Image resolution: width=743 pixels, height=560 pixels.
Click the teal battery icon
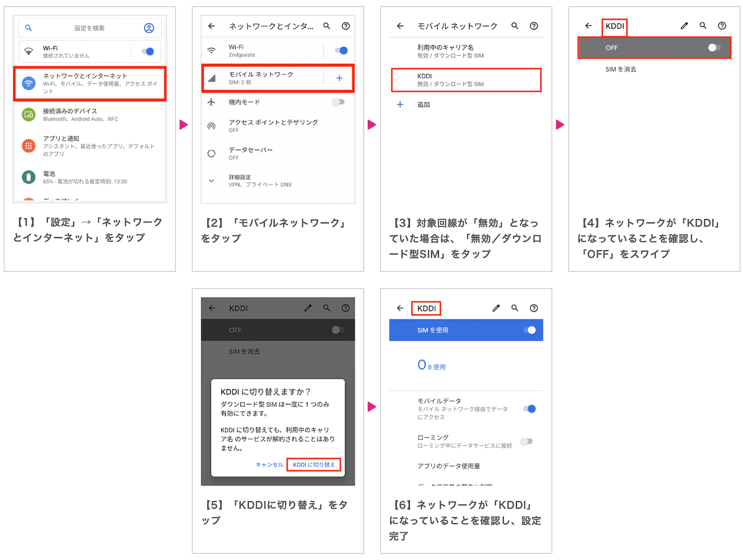(x=28, y=177)
